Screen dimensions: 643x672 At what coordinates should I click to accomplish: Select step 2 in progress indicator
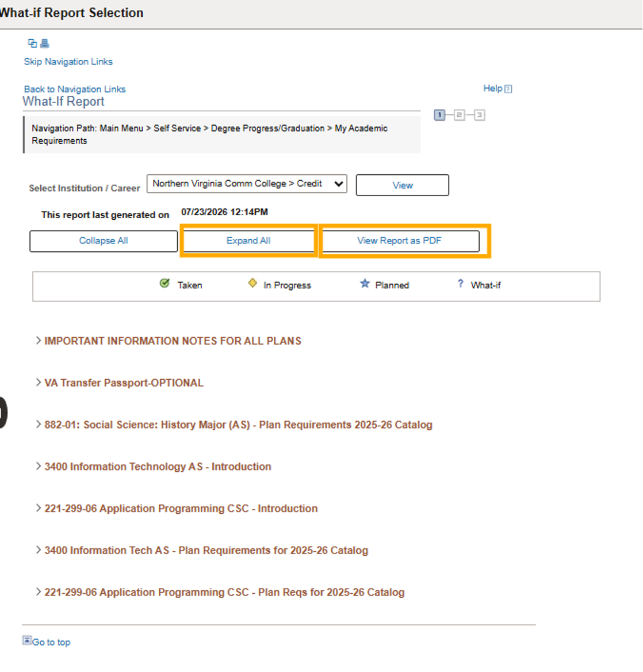pyautogui.click(x=459, y=115)
